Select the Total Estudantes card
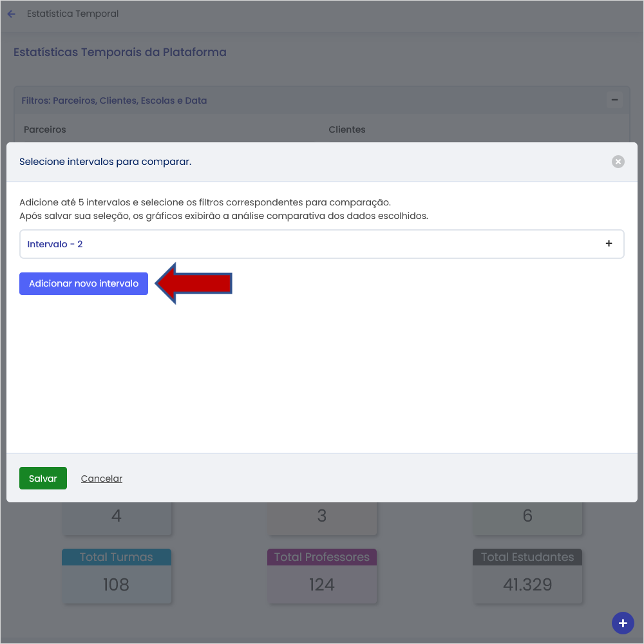This screenshot has width=644, height=644. (x=527, y=576)
